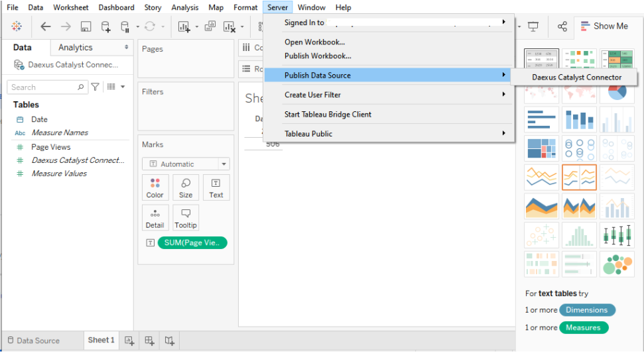Click the Share workbook icon
Image resolution: width=644 pixels, height=357 pixels.
coord(562,26)
